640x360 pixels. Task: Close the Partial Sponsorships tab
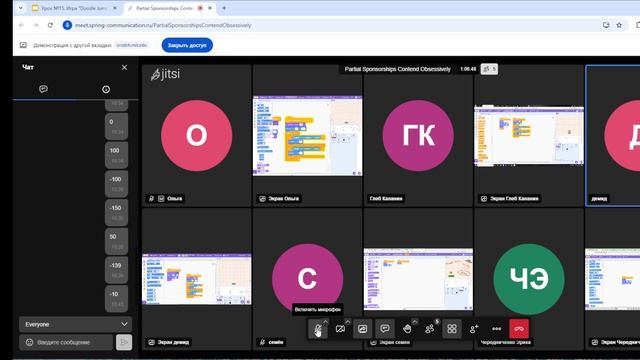click(210, 8)
